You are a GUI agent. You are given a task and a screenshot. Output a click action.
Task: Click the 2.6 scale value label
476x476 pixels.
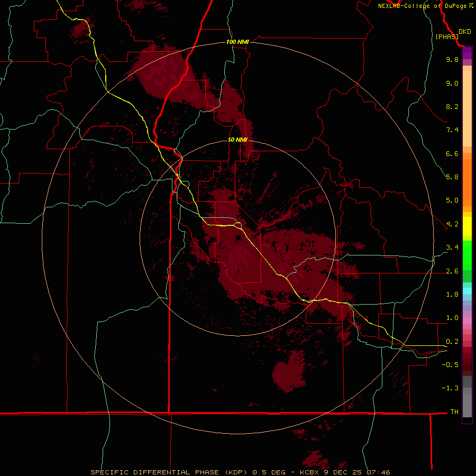click(452, 271)
